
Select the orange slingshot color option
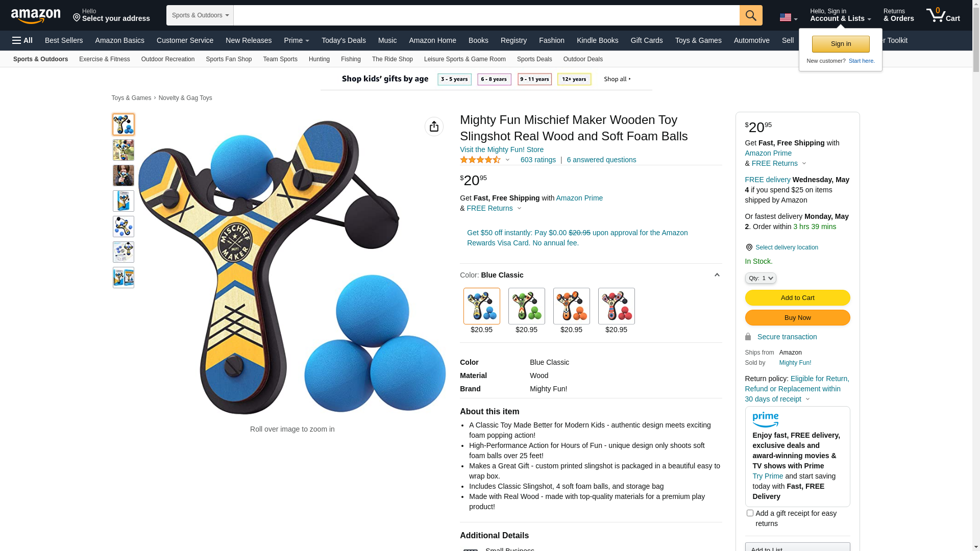pyautogui.click(x=571, y=306)
